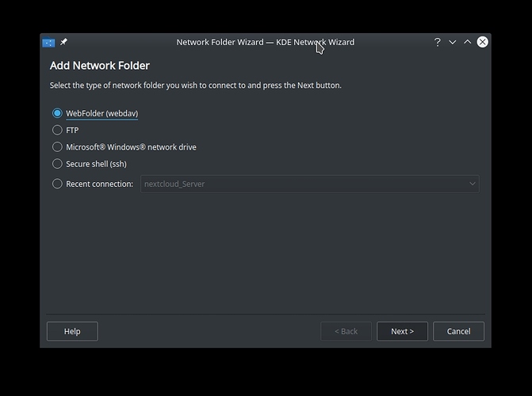Select the WebFolder (webdav) radio option

(57, 113)
